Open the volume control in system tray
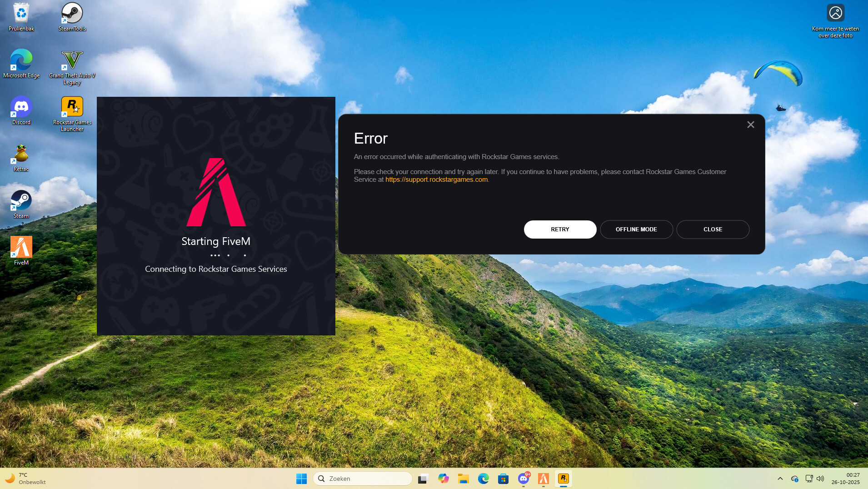This screenshot has width=868, height=489. tap(820, 479)
